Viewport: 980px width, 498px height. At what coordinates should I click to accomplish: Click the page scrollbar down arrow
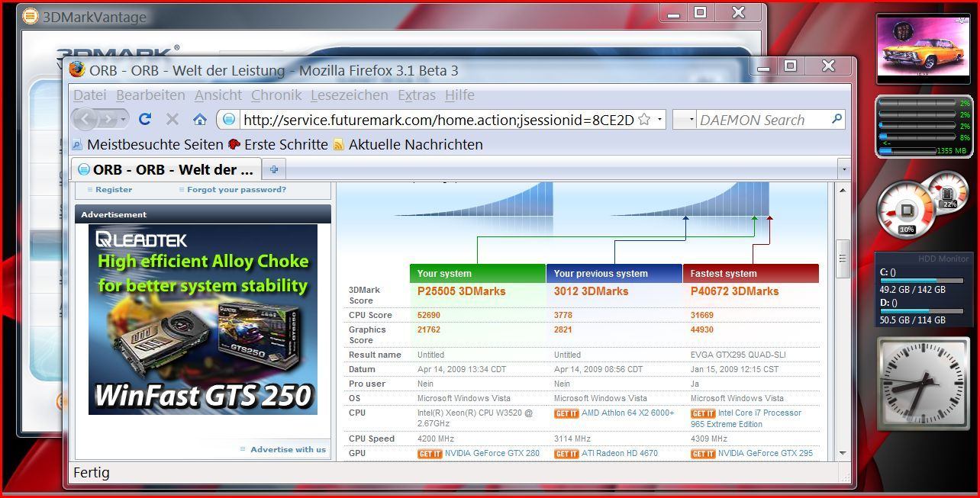[x=843, y=453]
